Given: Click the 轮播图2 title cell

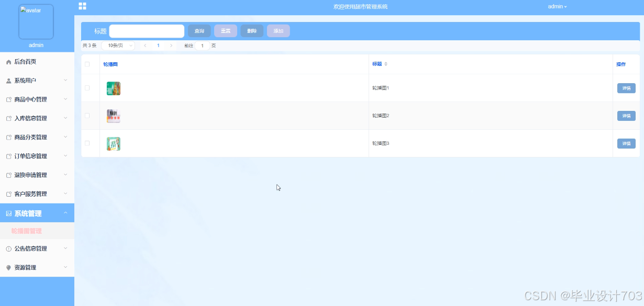Looking at the screenshot, I should [381, 116].
